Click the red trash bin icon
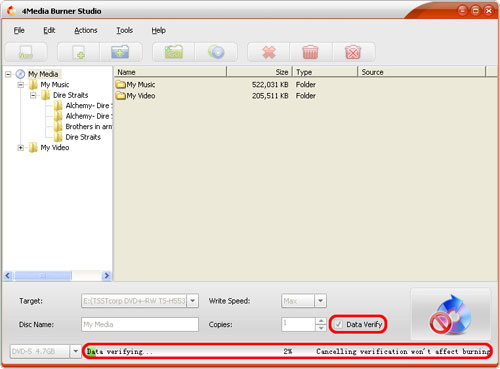Image resolution: width=500 pixels, height=369 pixels. [x=310, y=52]
